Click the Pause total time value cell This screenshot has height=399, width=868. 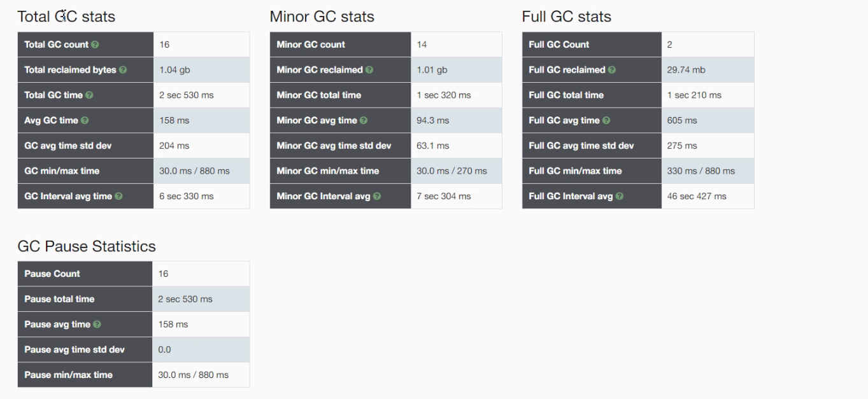pos(201,299)
